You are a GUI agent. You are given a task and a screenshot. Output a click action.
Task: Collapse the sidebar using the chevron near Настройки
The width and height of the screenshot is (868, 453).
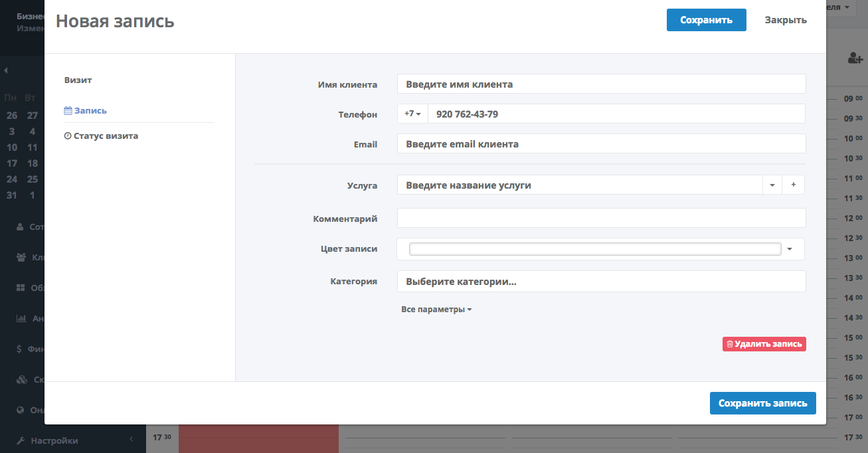click(131, 439)
